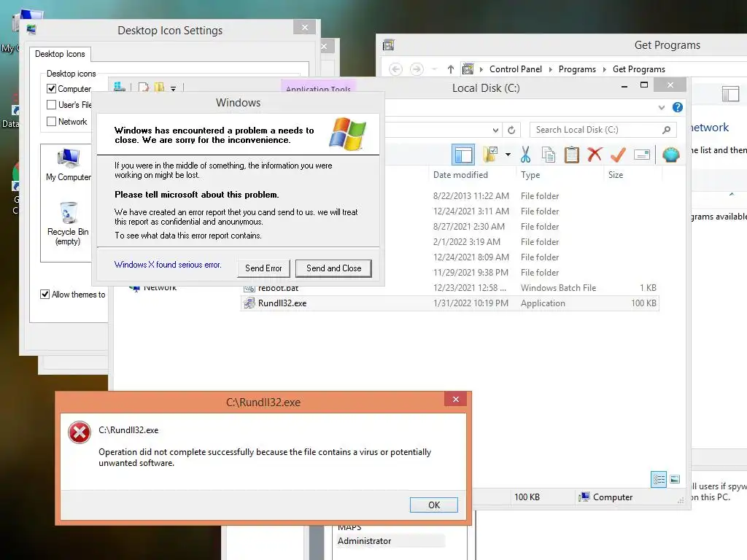Enable the User's Files checkbox
747x560 pixels.
[52, 105]
